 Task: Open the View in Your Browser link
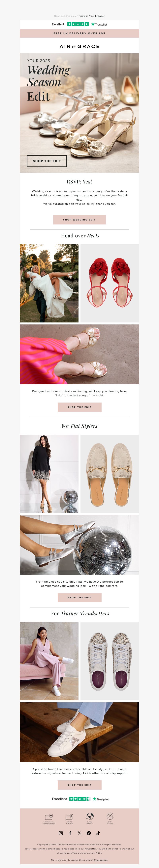(92, 16)
